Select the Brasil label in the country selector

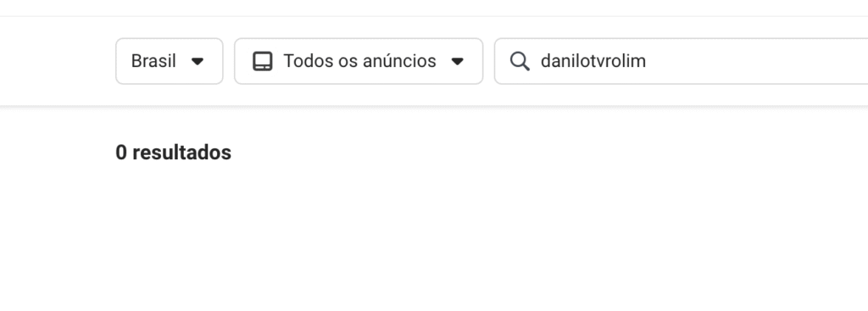[x=153, y=61]
